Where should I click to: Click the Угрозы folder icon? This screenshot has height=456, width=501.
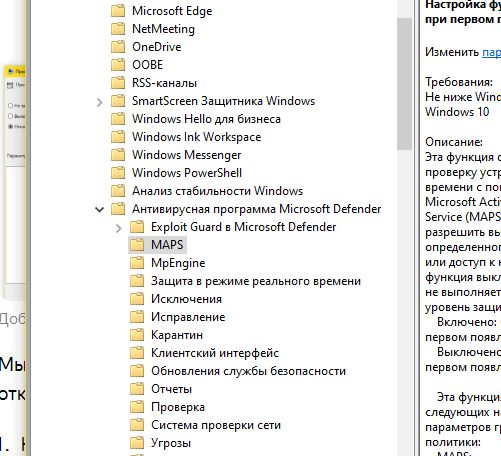[137, 443]
